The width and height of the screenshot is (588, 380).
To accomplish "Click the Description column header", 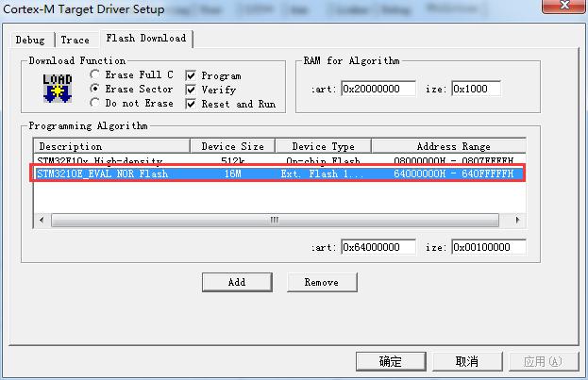I will pos(111,146).
